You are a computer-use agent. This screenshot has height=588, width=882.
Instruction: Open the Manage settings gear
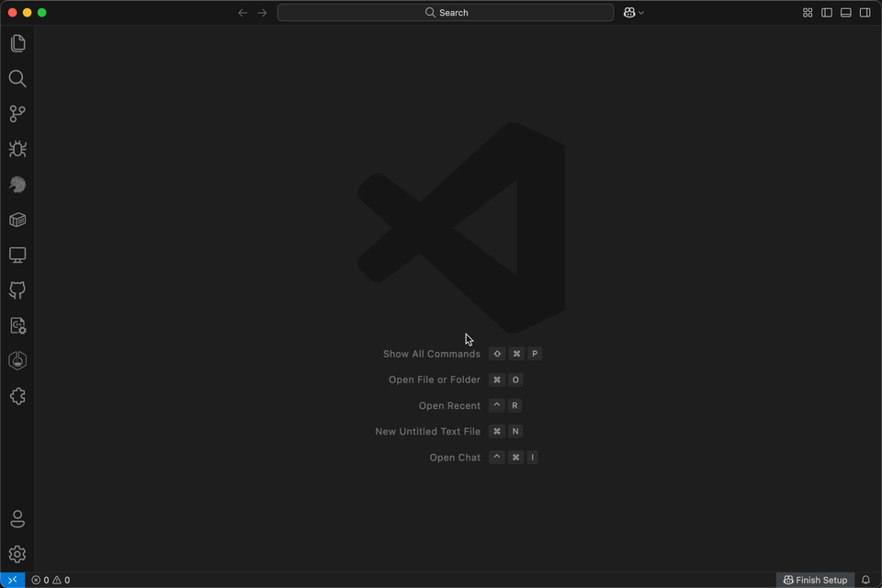pos(17,554)
